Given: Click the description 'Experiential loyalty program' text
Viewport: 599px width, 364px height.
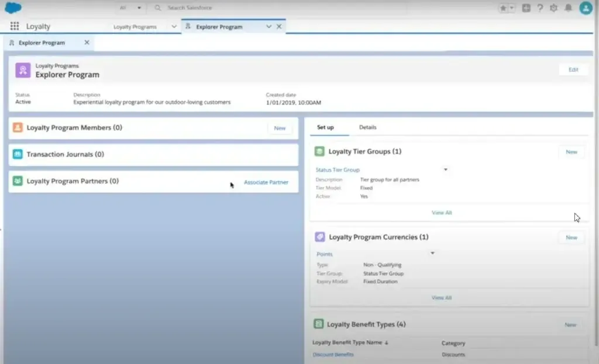Looking at the screenshot, I should click(x=152, y=102).
